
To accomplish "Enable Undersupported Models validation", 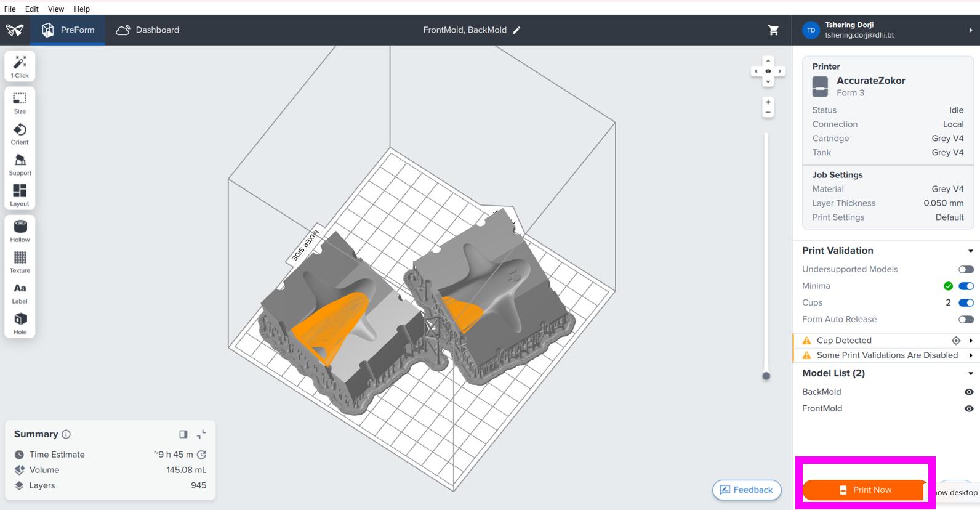I will pyautogui.click(x=966, y=269).
